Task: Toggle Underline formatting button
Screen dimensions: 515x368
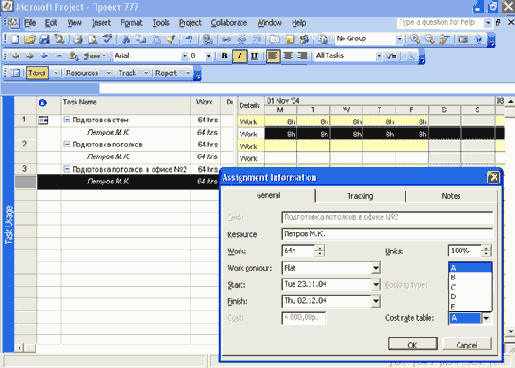Action: click(x=254, y=56)
